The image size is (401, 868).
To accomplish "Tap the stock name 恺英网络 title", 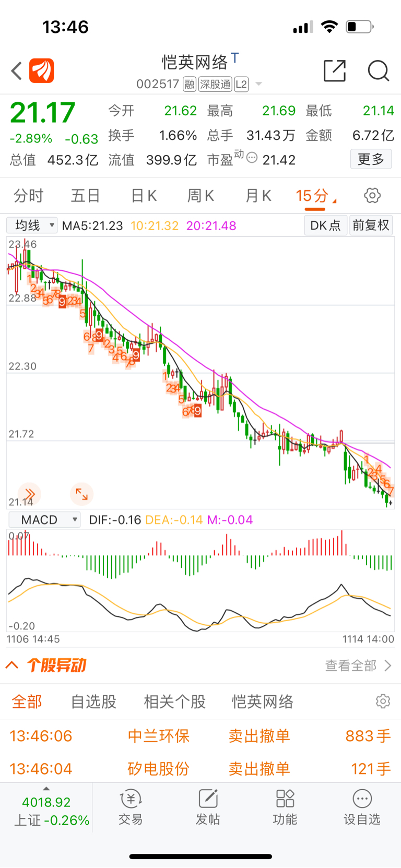I will click(195, 63).
